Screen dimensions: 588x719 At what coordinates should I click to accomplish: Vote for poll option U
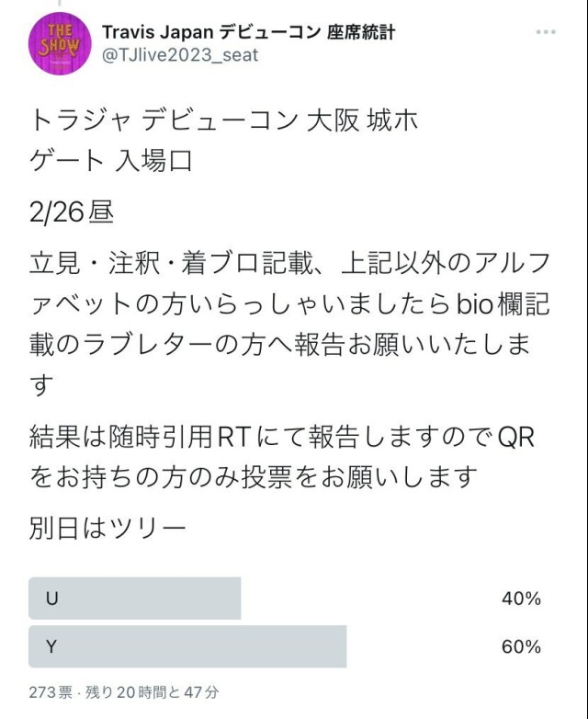135,599
